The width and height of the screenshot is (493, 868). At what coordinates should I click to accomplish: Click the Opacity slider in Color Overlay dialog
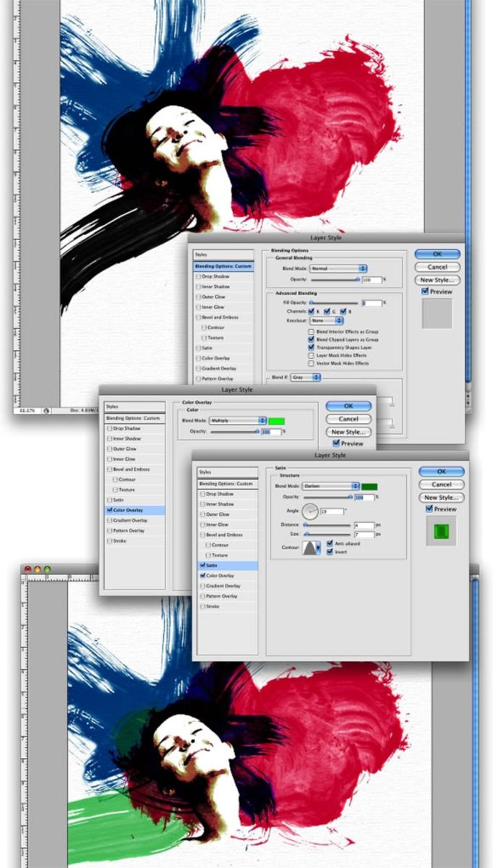click(236, 431)
